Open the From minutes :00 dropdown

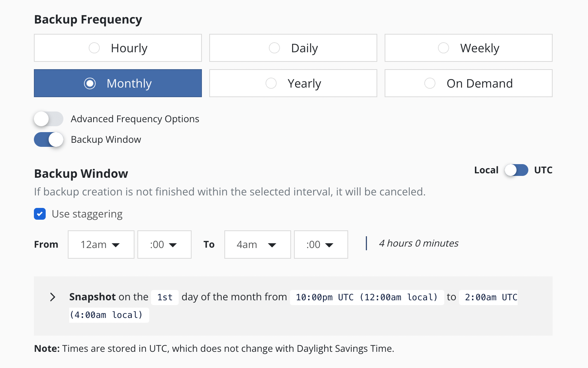pyautogui.click(x=164, y=244)
